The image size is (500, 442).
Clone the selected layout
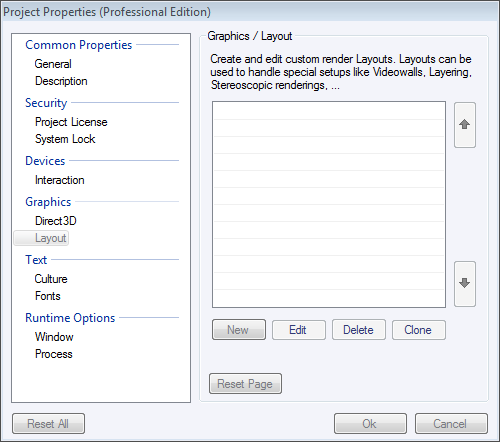click(419, 330)
